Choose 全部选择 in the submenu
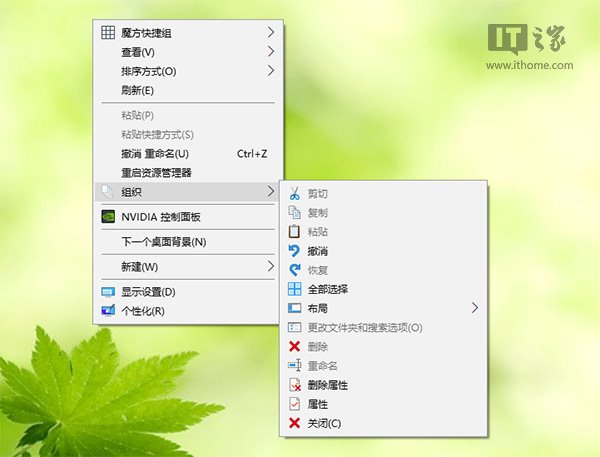The image size is (600, 457). pos(328,289)
